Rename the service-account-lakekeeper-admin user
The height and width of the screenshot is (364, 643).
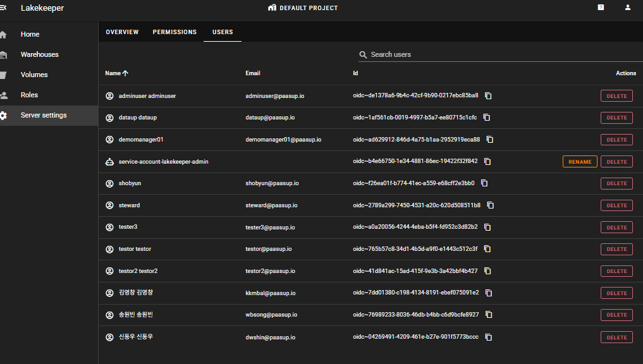coord(580,162)
